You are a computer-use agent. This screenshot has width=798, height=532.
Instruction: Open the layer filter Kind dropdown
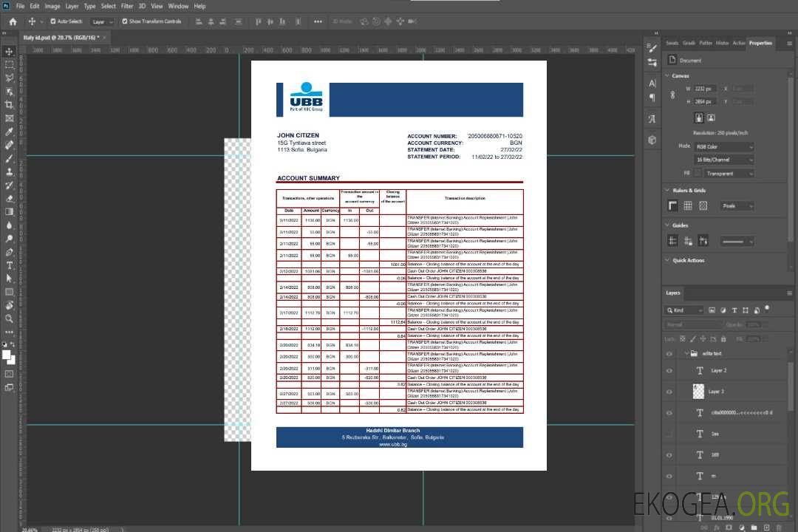[x=684, y=310]
